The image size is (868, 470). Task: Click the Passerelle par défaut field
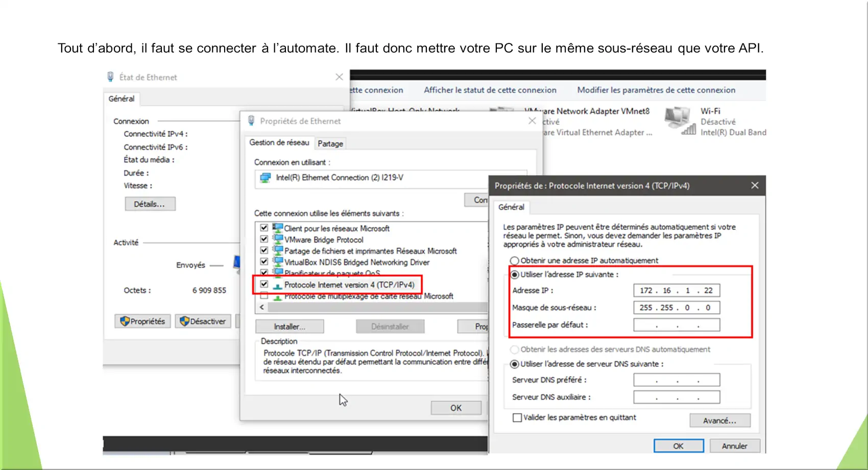pos(677,325)
